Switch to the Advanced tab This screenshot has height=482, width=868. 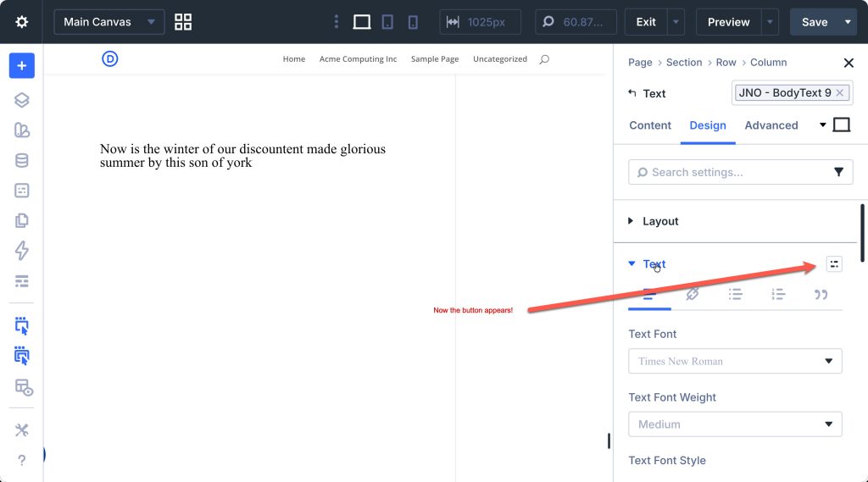click(771, 125)
